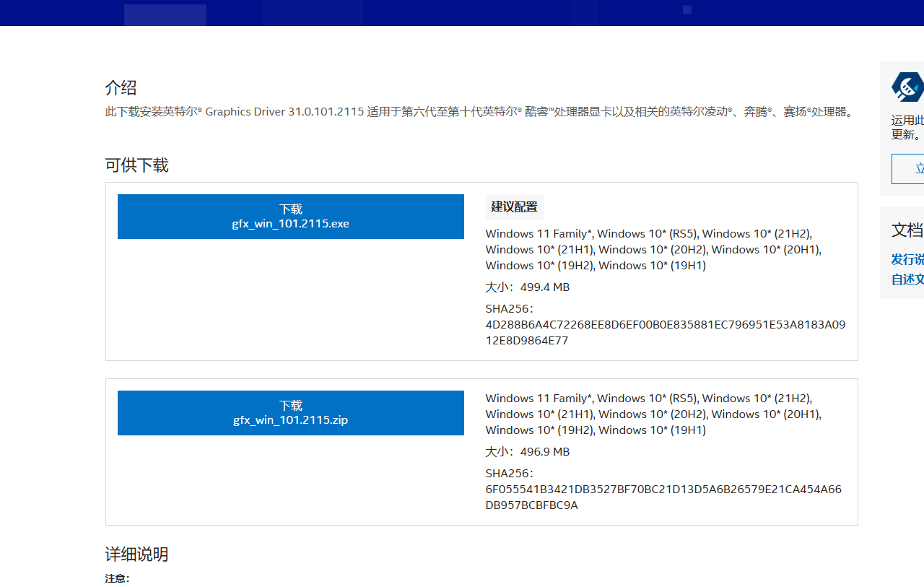924x587 pixels.
Task: Click the 立即下载 button in the sidebar
Action: click(917, 168)
